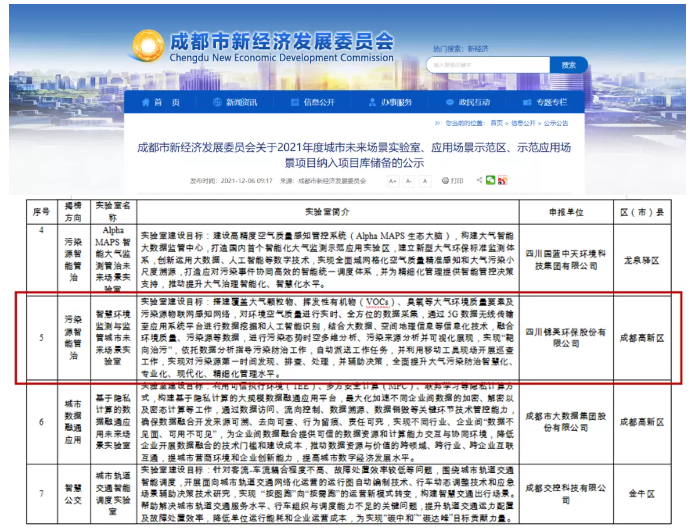Click the 龙泉驿区 district cell
Screen dimensions: 696x528
pos(642,260)
